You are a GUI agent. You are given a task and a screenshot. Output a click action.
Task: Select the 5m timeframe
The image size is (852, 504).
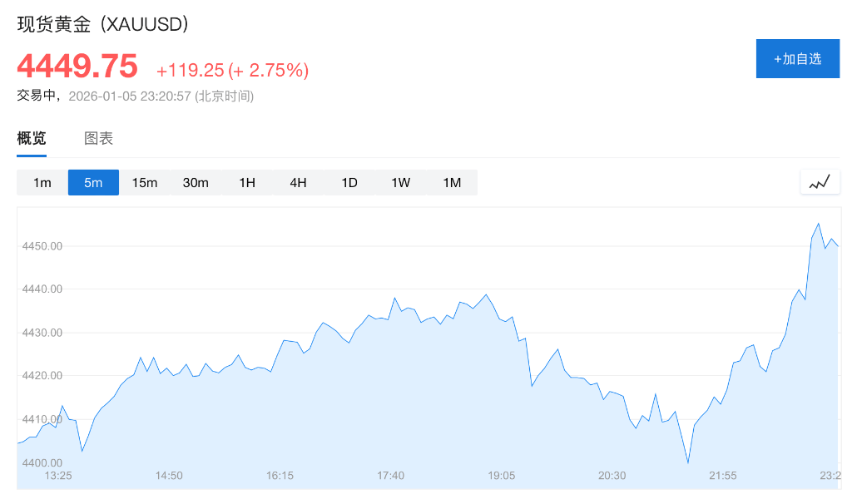(x=93, y=183)
